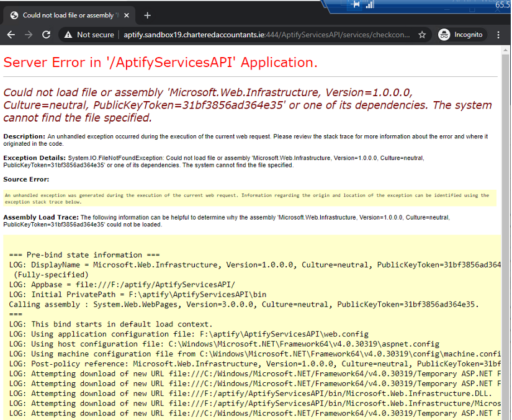The height and width of the screenshot is (420, 512).
Task: Click the 'Using host configuration file' line
Action: (224, 344)
